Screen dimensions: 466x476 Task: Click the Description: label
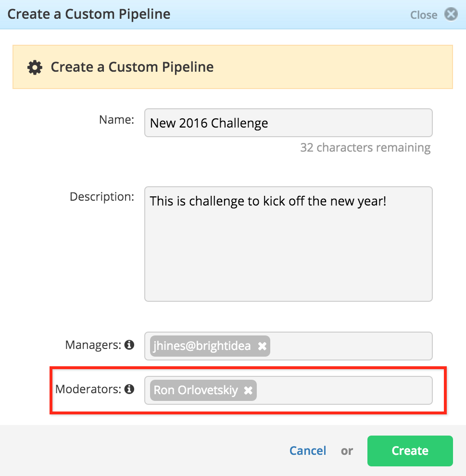click(102, 197)
